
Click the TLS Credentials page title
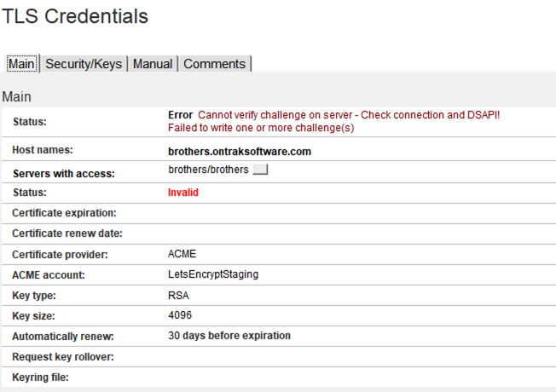75,16
